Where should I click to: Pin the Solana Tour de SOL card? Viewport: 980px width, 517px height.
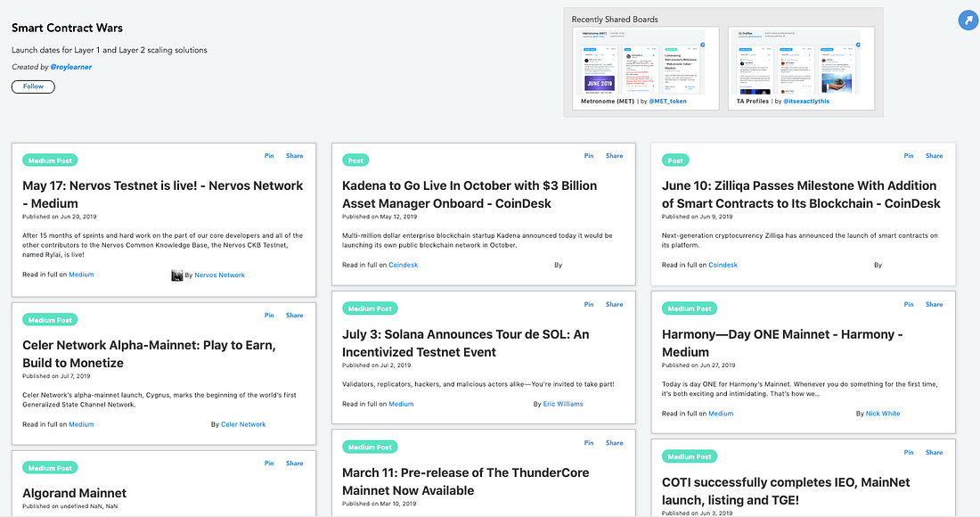coord(589,305)
